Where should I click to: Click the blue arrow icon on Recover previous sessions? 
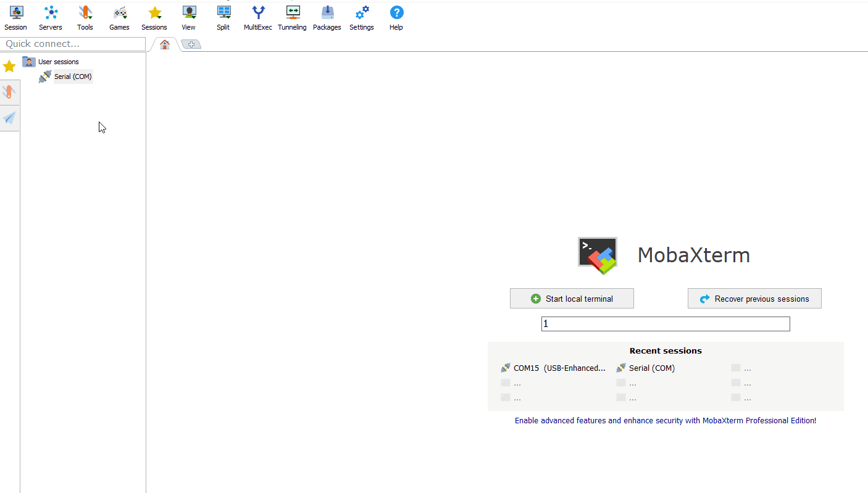(x=705, y=299)
